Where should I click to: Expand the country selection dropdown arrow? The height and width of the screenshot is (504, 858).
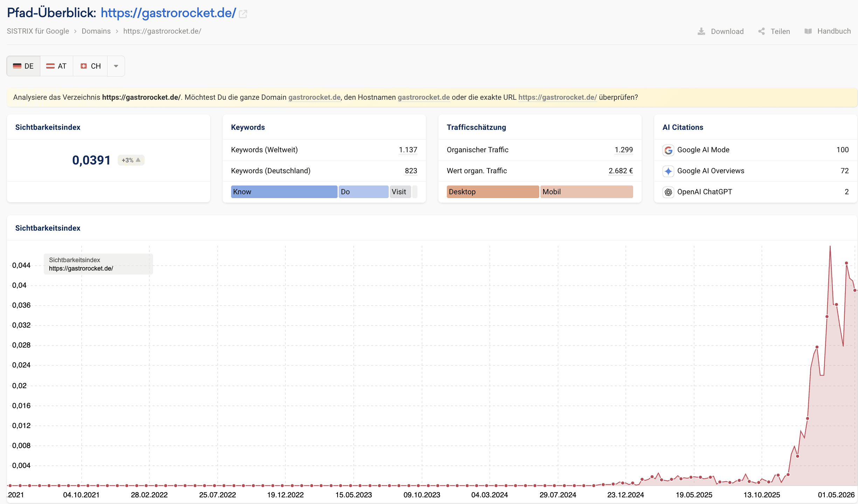[x=116, y=66]
